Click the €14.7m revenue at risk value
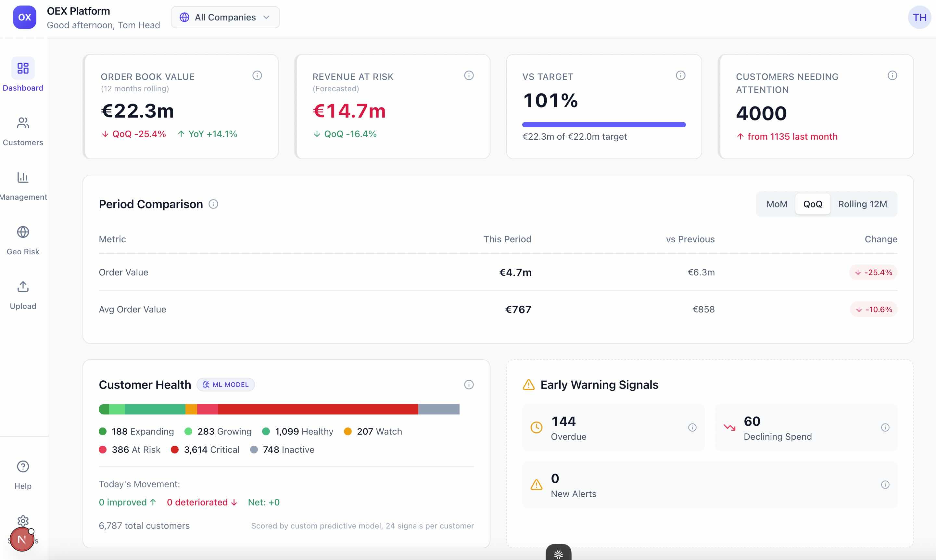936x560 pixels. [349, 111]
